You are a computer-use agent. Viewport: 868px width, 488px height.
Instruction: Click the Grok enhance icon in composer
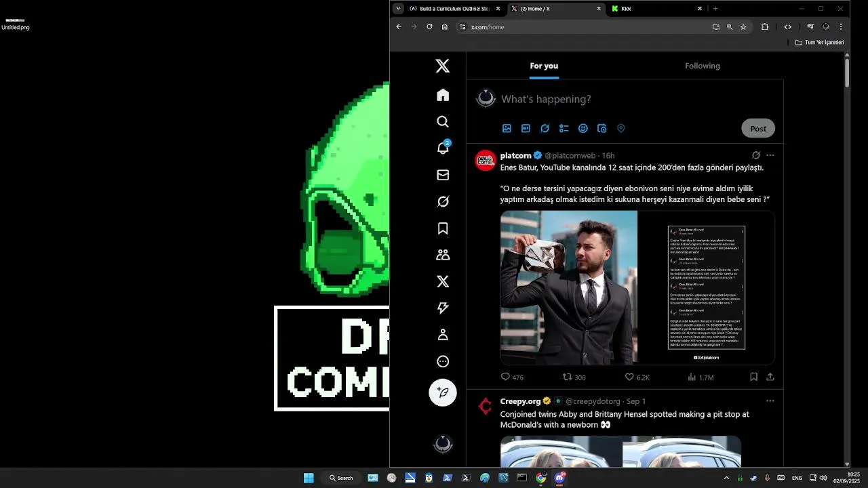click(x=545, y=129)
